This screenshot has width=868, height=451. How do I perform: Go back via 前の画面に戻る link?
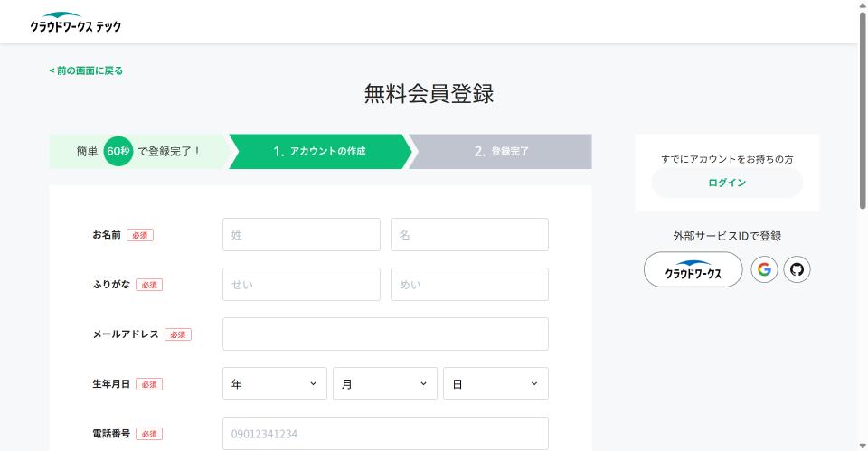(x=86, y=70)
